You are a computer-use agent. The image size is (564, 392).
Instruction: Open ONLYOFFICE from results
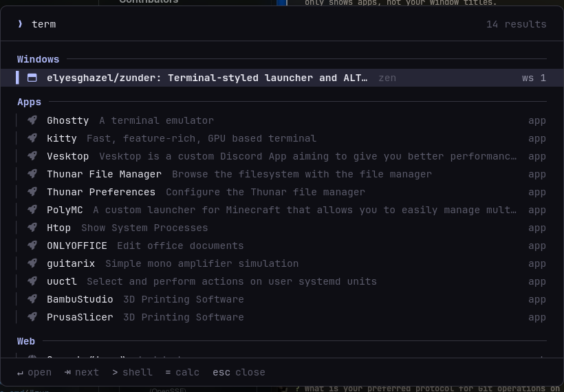click(282, 246)
